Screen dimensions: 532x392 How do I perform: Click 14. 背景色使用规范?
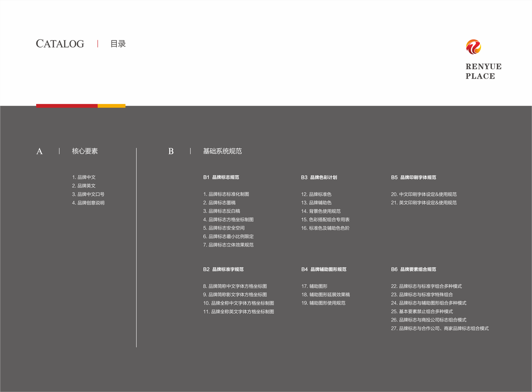click(x=321, y=211)
